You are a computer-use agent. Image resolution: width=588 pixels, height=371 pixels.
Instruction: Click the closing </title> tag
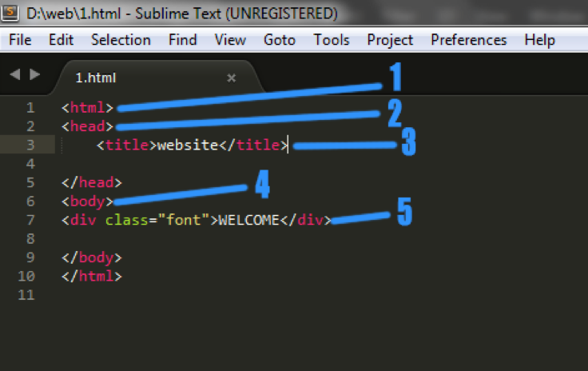coord(253,146)
